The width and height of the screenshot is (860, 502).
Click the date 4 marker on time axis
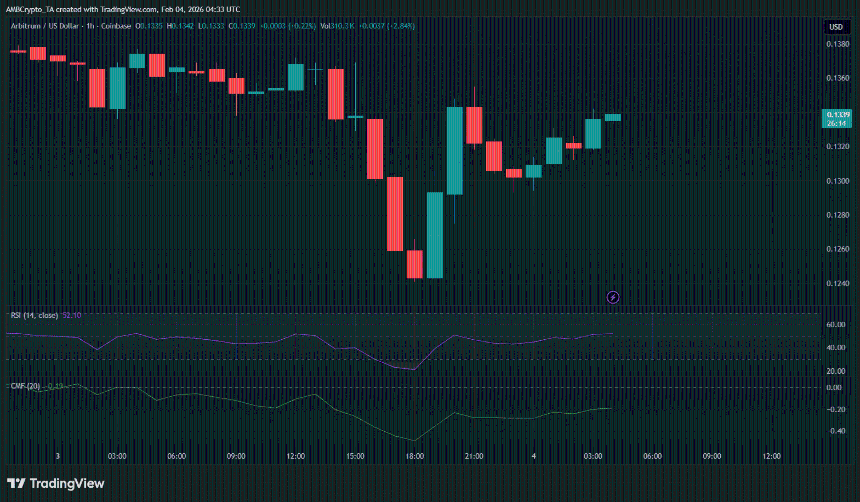click(533, 456)
